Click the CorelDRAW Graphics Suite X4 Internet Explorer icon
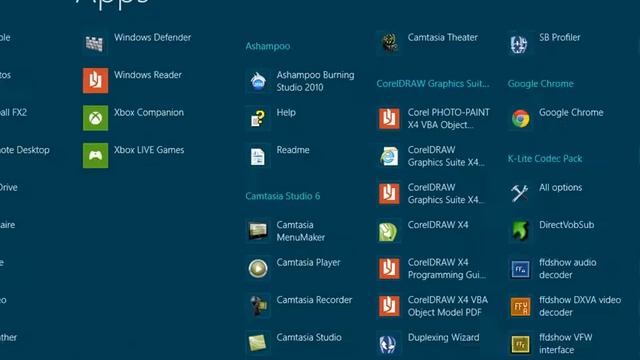640x360 pixels. point(389,156)
